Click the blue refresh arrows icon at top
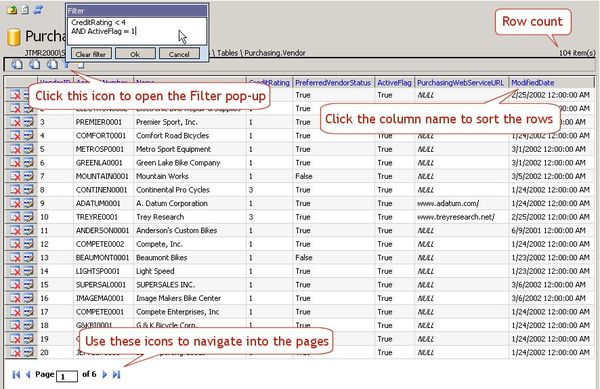The width and height of the screenshot is (600, 389). (38, 10)
